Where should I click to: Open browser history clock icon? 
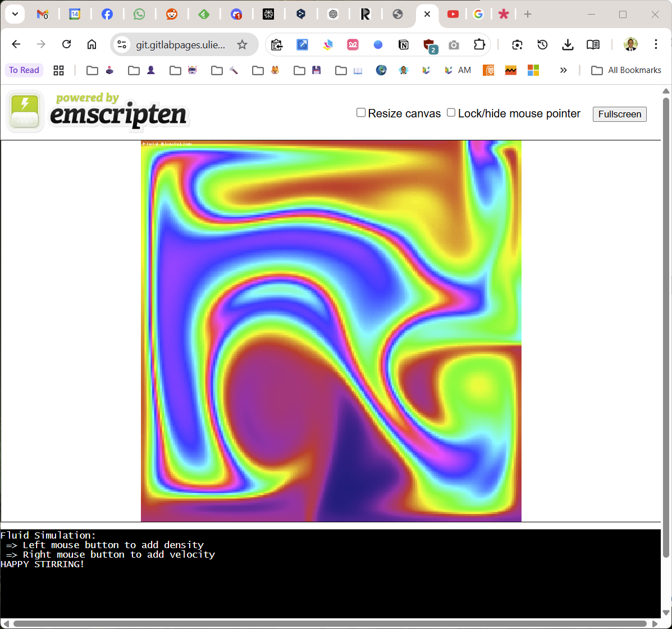[542, 44]
